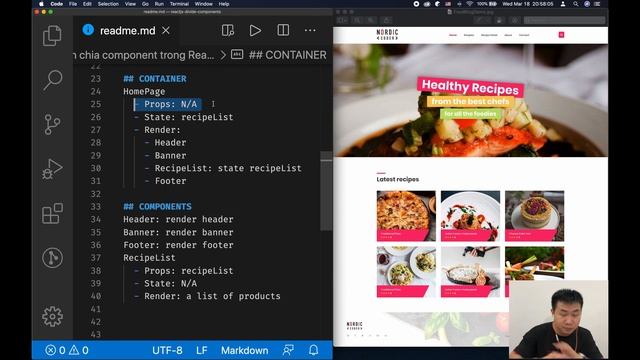Open the Problems errors and warnings indicator
Image resolution: width=640 pixels, height=360 pixels.
(67, 350)
